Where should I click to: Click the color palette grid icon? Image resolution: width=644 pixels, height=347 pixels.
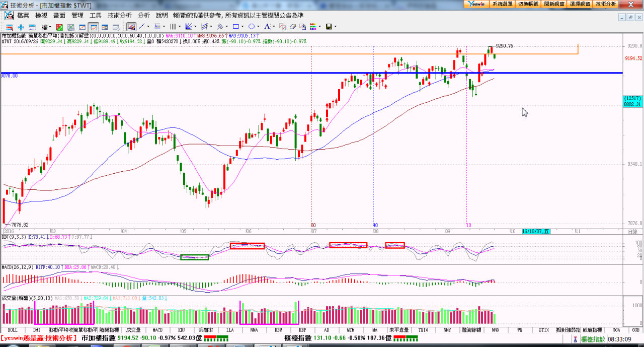coord(313,27)
